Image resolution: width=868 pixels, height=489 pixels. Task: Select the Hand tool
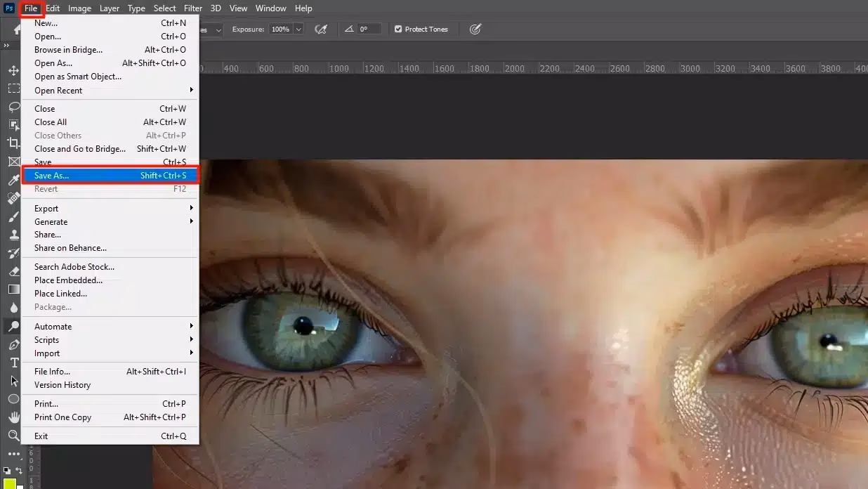(13, 417)
